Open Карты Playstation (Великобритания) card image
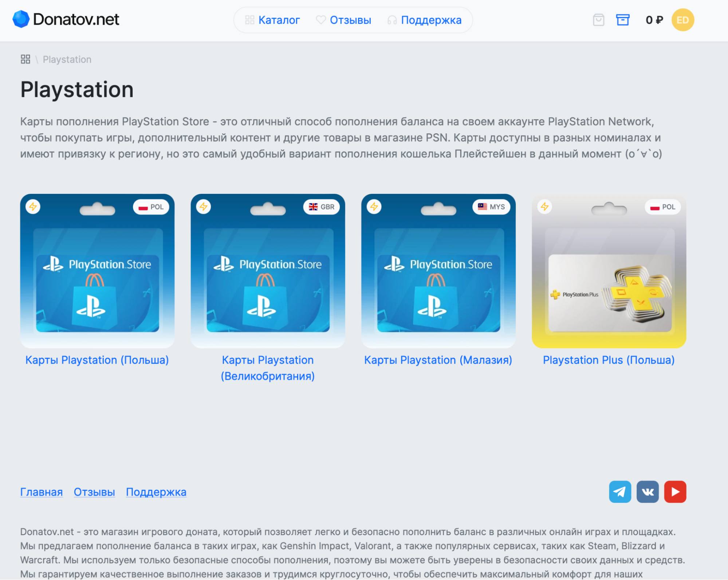The image size is (728, 580). [268, 271]
